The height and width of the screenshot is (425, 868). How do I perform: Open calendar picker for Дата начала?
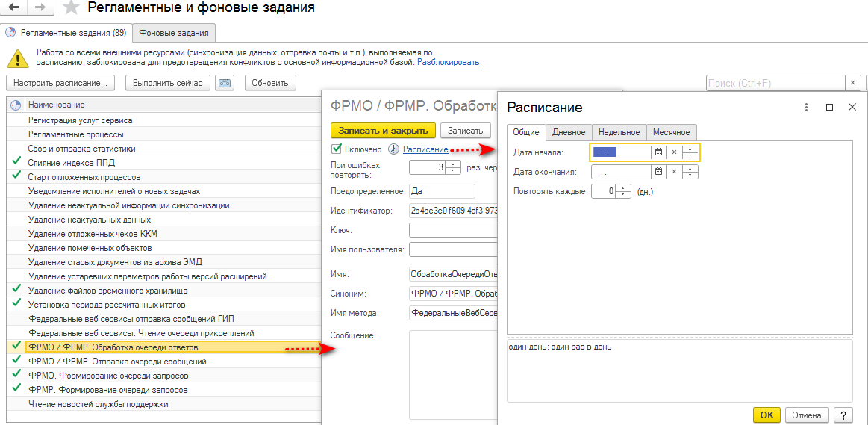click(659, 152)
